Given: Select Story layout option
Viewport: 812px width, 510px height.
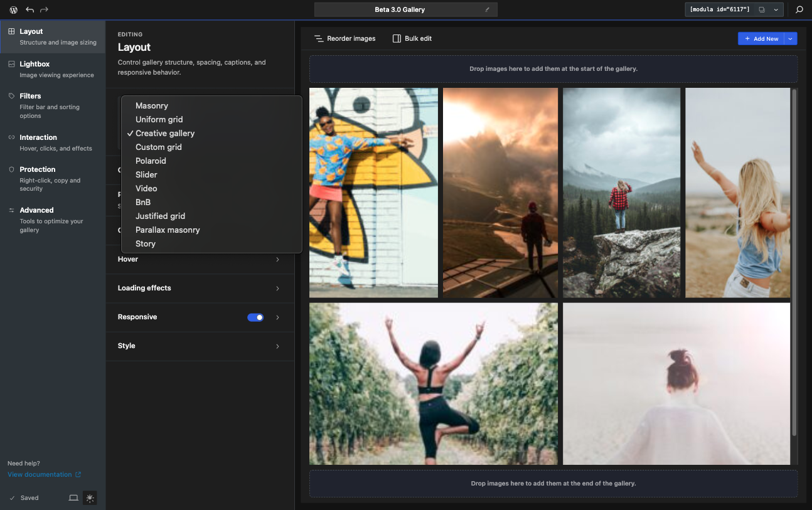Looking at the screenshot, I should [x=211, y=244].
